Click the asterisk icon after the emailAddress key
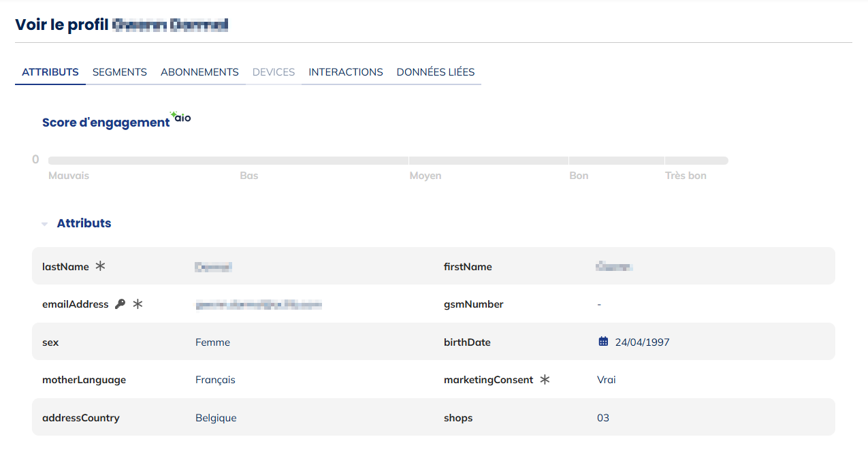The height and width of the screenshot is (454, 868). coord(138,304)
